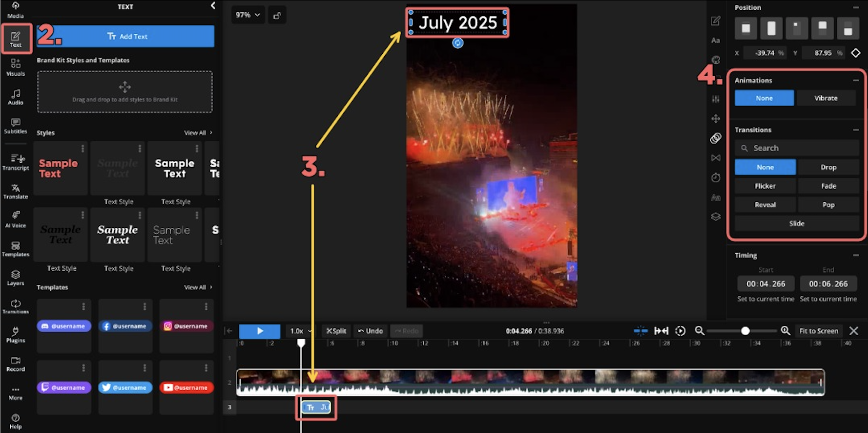Select None under Transitions
Screen dimensions: 868x433
(765, 167)
